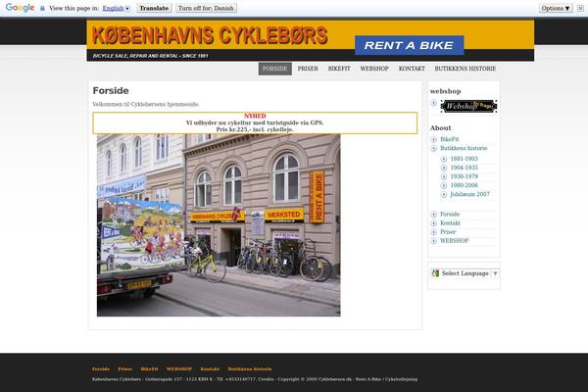The image size is (588, 392).
Task: Click the Webshop logo image in sidebar
Action: tap(468, 106)
